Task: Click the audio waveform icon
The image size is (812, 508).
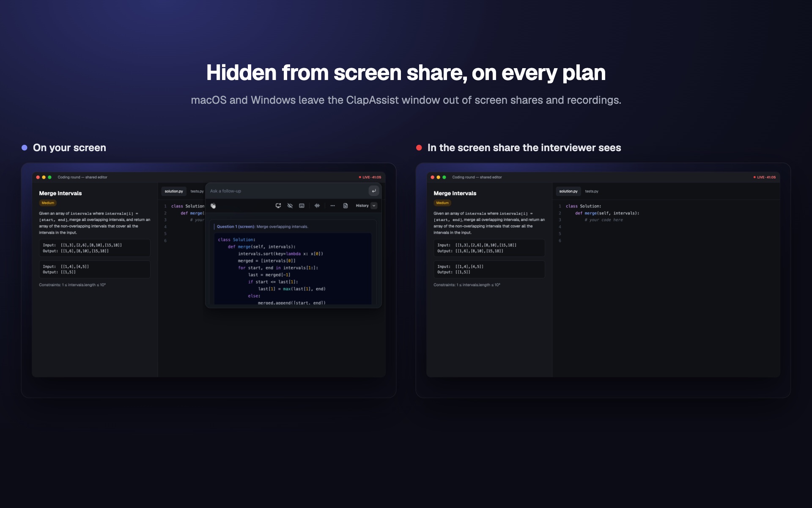Action: tap(317, 206)
